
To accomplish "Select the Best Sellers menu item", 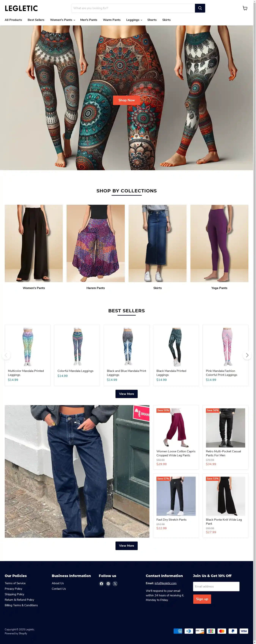I will (x=36, y=20).
